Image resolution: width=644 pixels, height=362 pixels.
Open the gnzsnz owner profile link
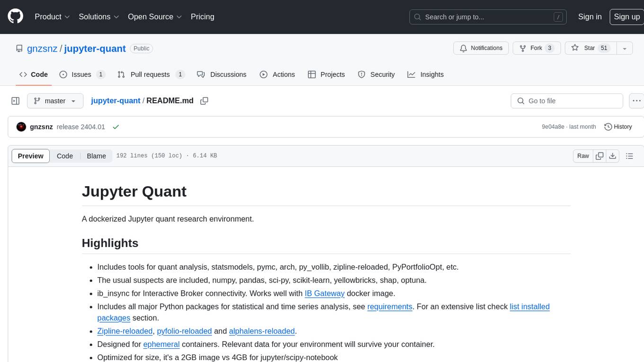pyautogui.click(x=43, y=48)
